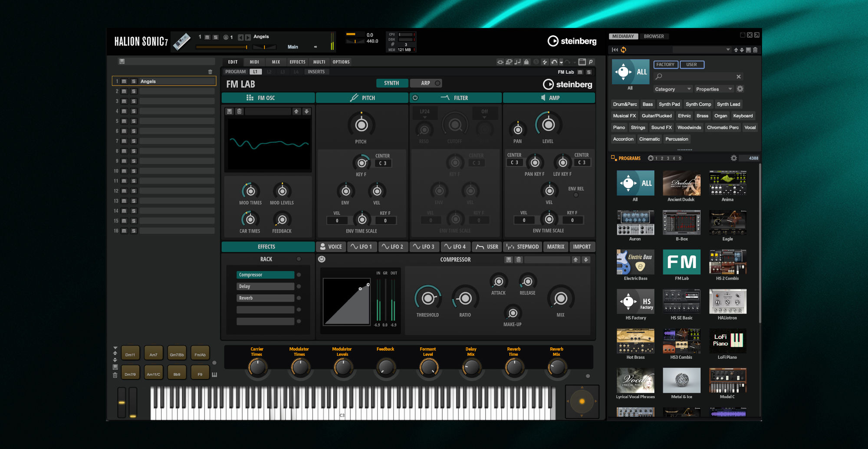
Task: Open the Category dropdown in MediaBay
Action: tap(673, 89)
